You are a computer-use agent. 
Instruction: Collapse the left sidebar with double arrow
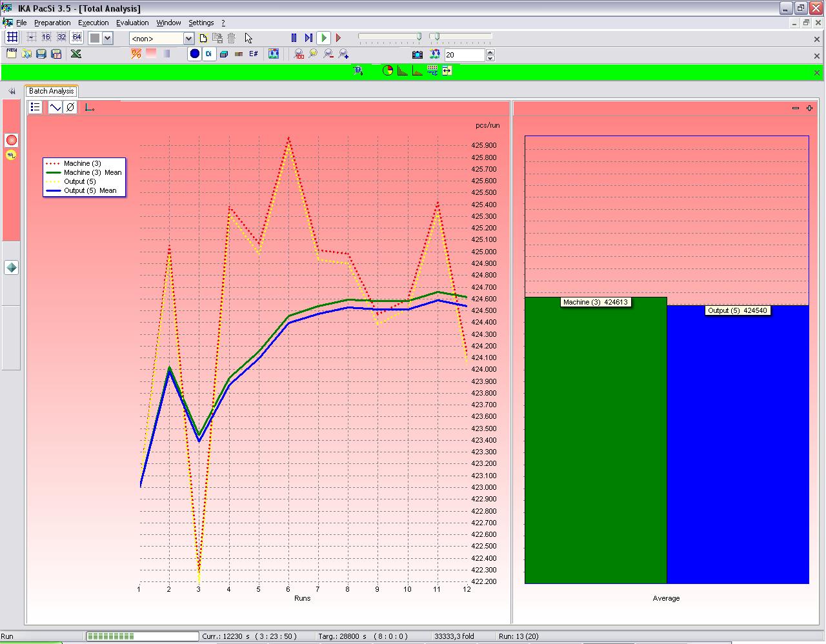point(12,91)
